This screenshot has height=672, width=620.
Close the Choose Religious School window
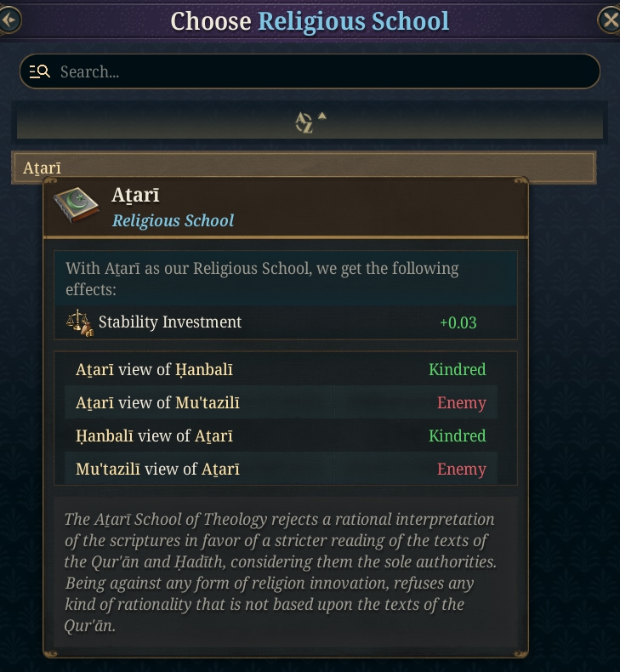pos(609,20)
